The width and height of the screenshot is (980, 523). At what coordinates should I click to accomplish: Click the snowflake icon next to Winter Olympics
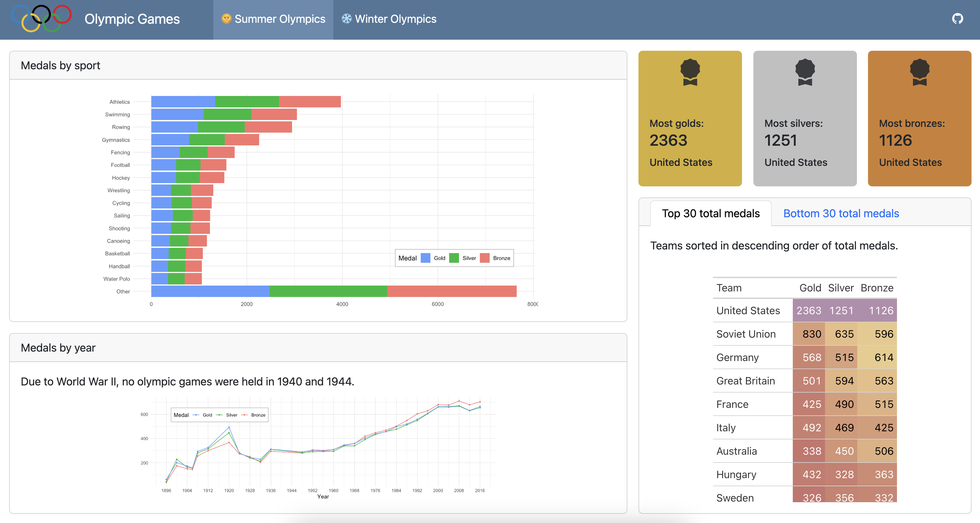click(346, 18)
